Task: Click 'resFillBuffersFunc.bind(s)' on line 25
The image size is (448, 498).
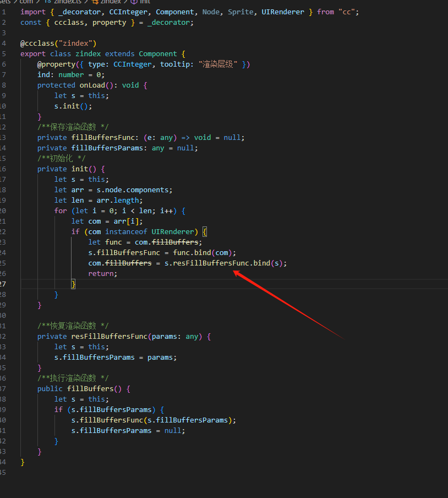Action: (x=227, y=263)
